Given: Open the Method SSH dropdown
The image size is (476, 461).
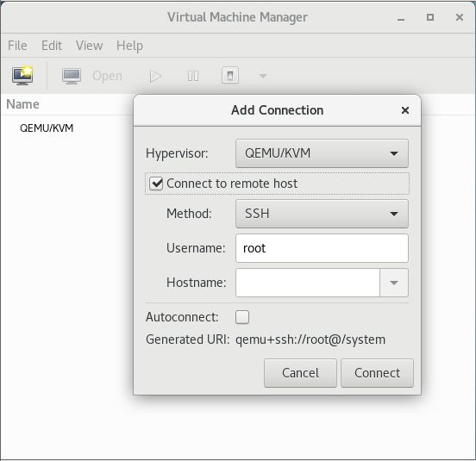Looking at the screenshot, I should coord(322,214).
